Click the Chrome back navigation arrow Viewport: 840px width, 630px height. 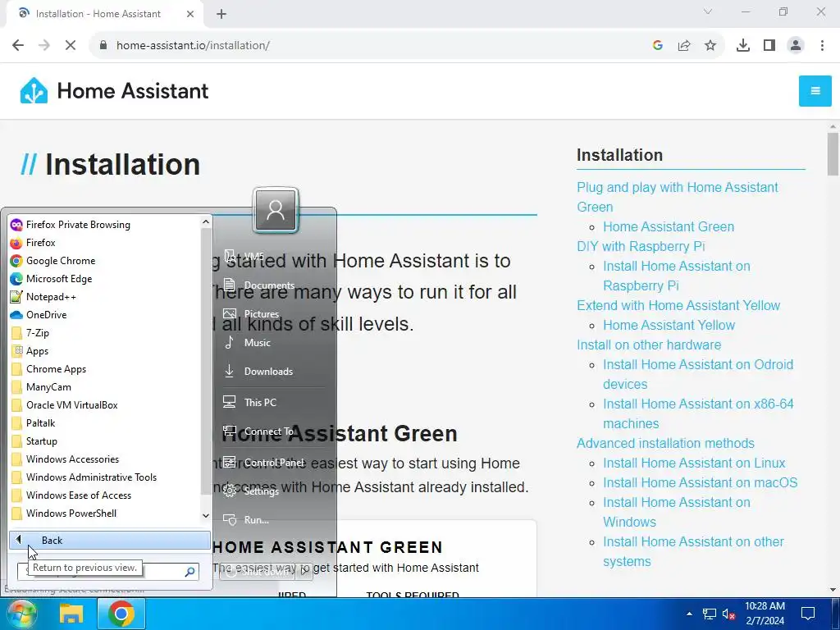pyautogui.click(x=18, y=46)
